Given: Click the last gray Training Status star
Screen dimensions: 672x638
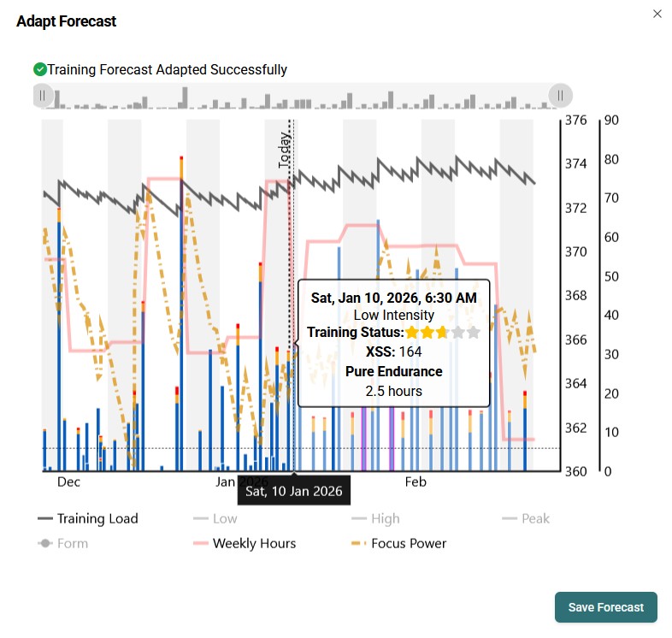Looking at the screenshot, I should pos(473,333).
